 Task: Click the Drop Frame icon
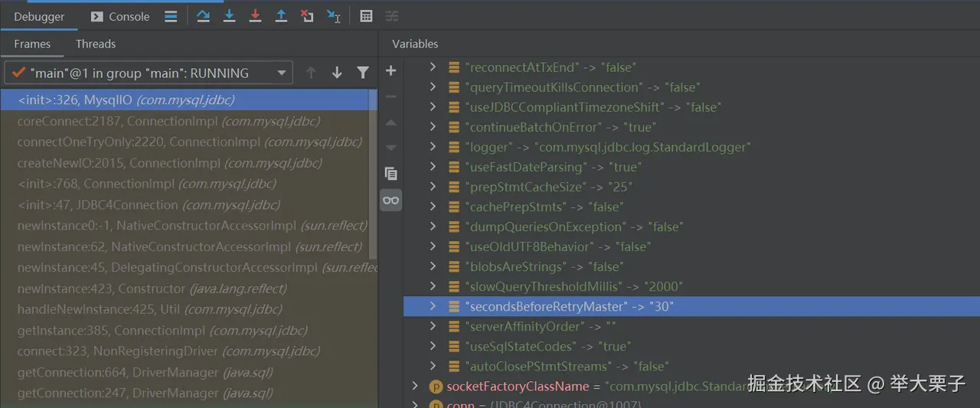(x=307, y=16)
